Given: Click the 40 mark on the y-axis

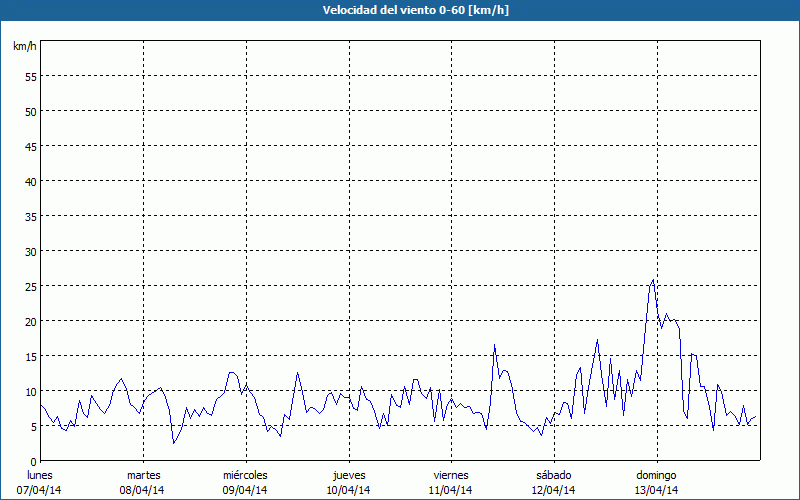Looking at the screenshot, I should click(x=31, y=181).
